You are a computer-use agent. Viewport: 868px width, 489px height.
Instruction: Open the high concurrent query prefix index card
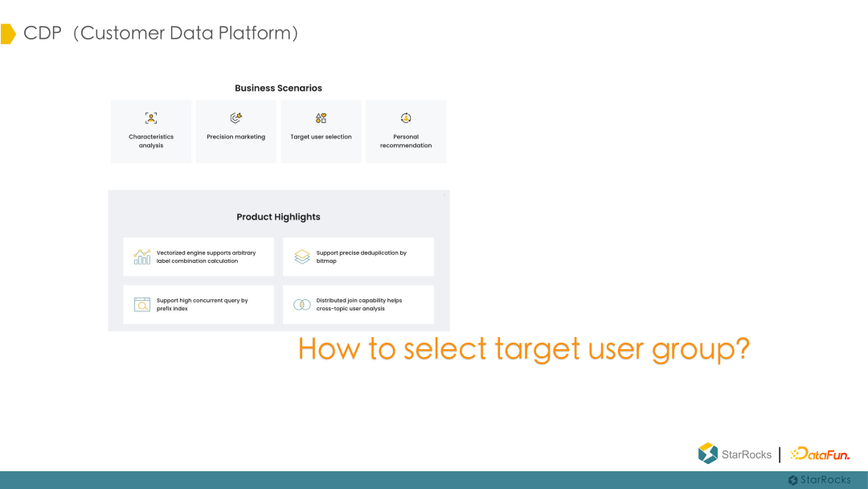coord(199,305)
